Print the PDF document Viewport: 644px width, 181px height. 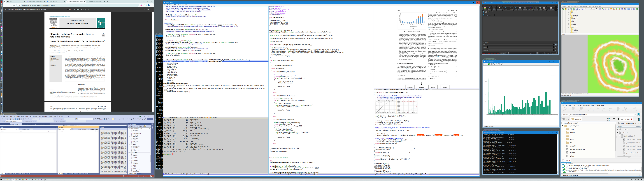pos(148,9)
